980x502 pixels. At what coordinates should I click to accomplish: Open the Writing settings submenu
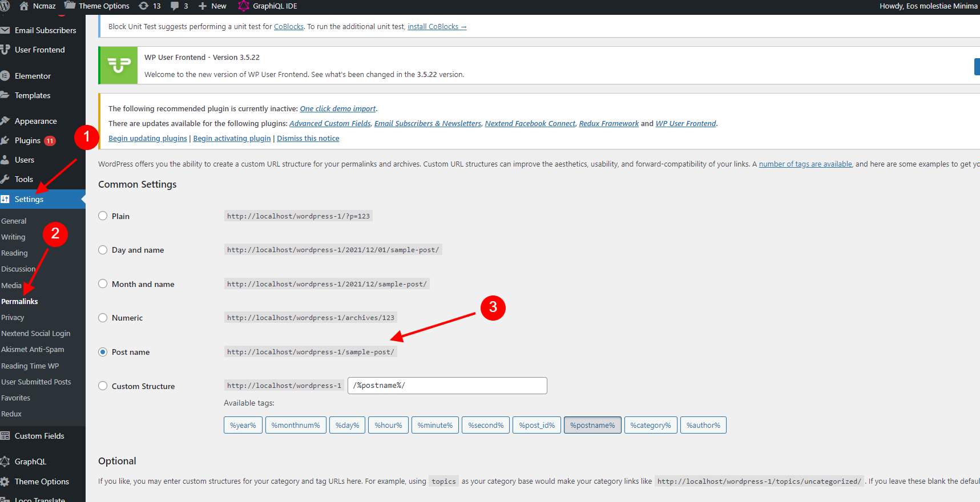click(x=13, y=237)
